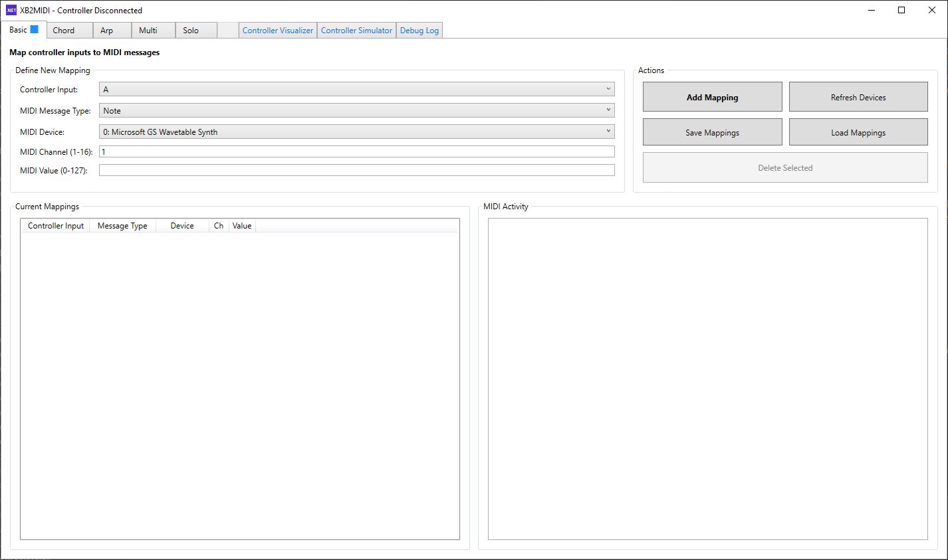Click Save Mappings button
Screen dimensions: 948x560
pos(712,133)
